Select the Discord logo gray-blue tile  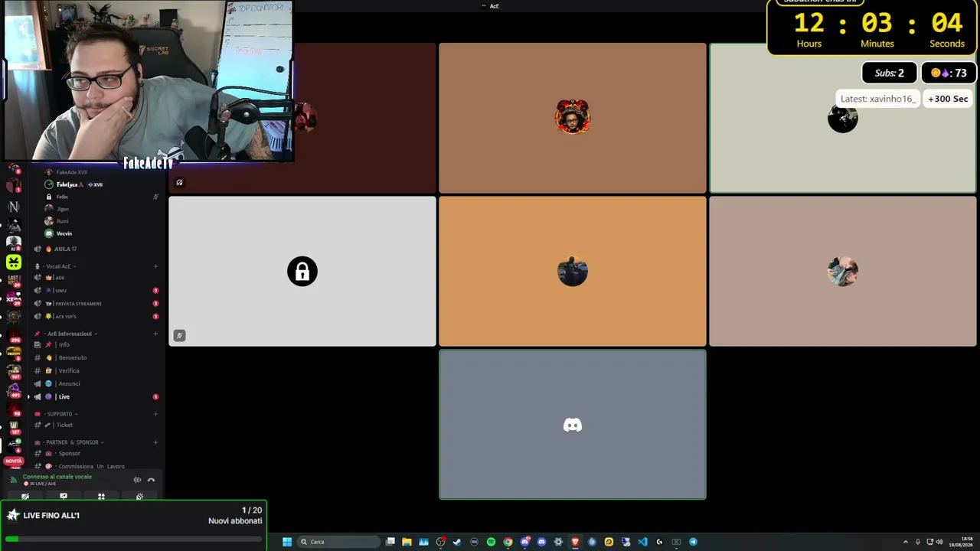[573, 425]
